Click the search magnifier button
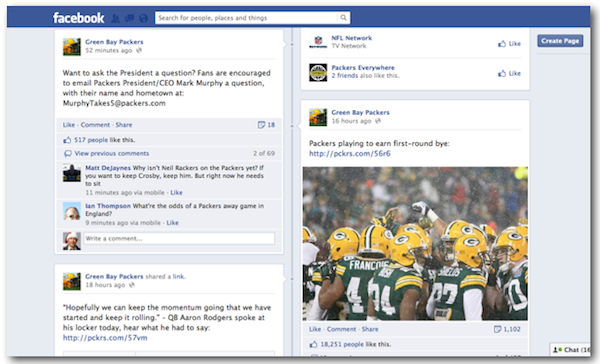Viewport: 600px width, 364px height. (343, 18)
